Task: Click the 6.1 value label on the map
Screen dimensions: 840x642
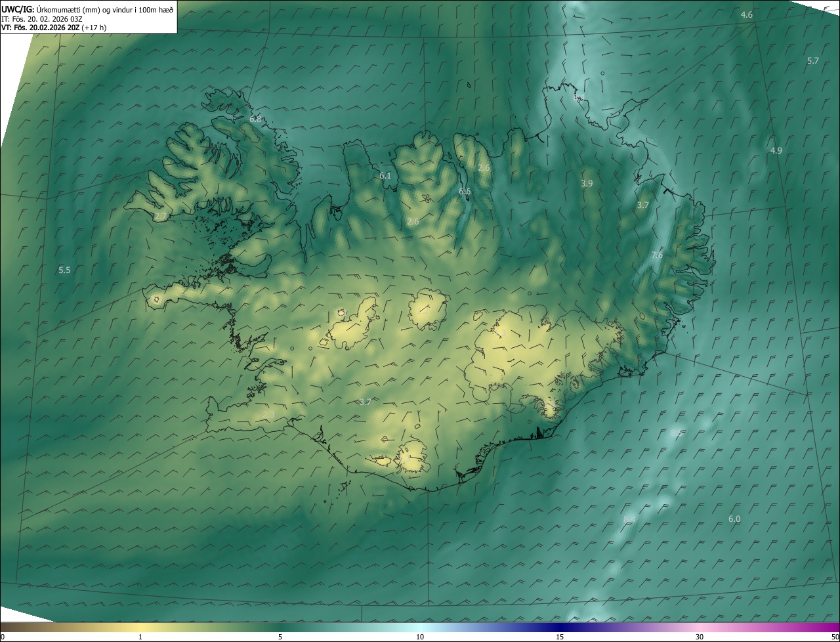Action: coord(385,175)
